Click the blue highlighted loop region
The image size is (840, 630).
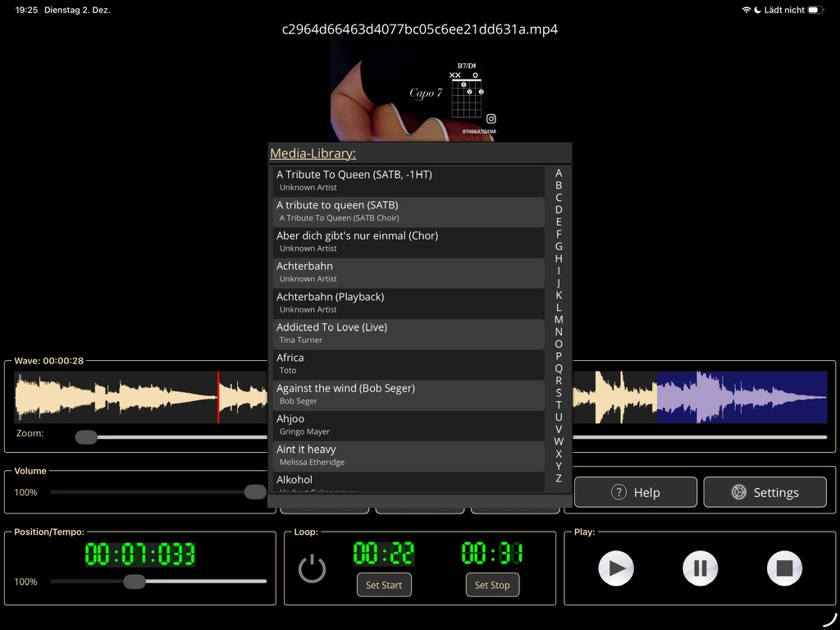(x=741, y=397)
